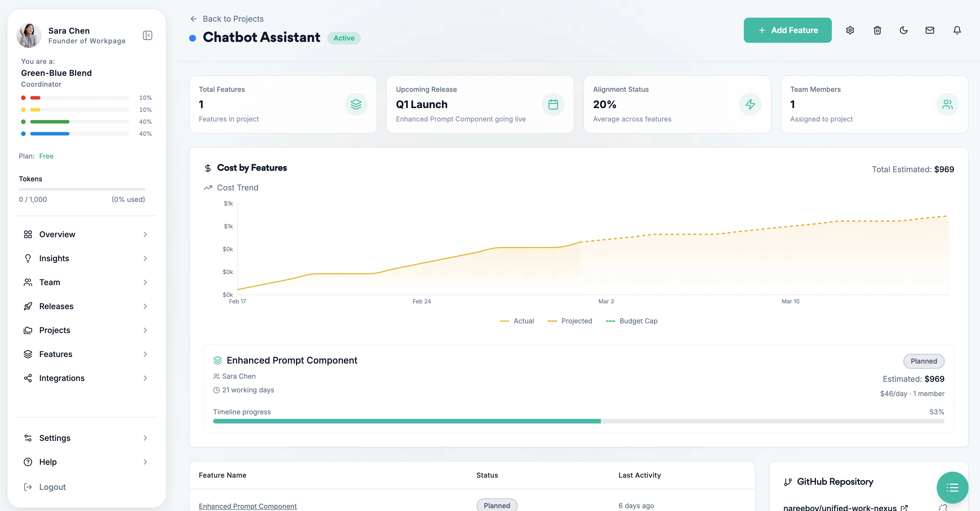Toggle dark mode moon icon
Screen dimensions: 980x511
pos(904,30)
